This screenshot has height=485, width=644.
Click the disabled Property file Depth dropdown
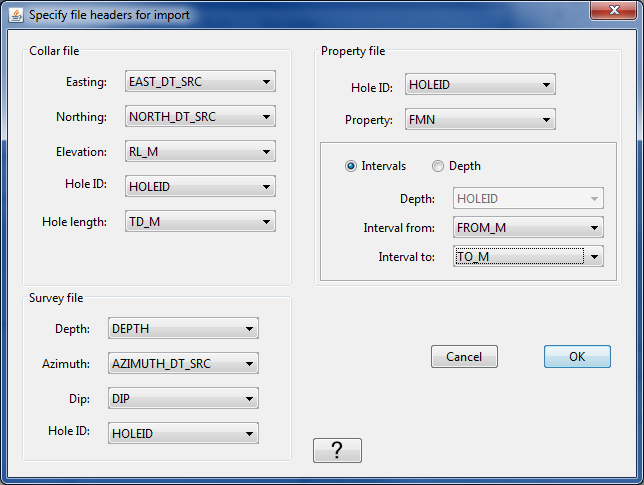(x=528, y=198)
